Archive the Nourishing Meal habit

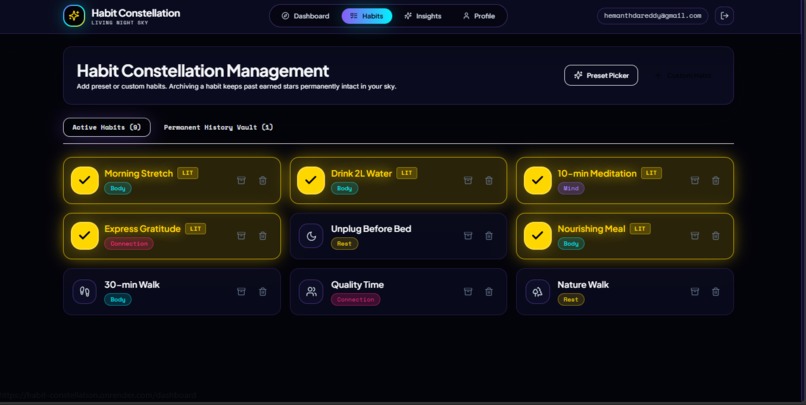[x=694, y=236]
